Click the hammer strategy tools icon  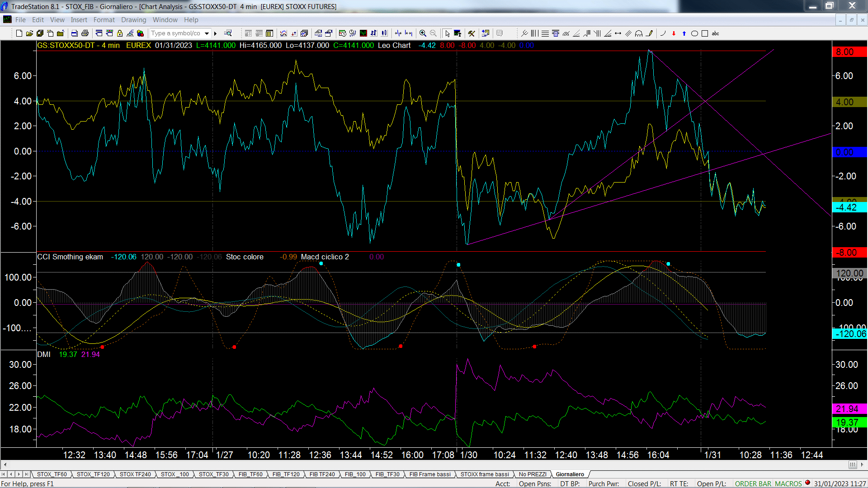(x=472, y=33)
